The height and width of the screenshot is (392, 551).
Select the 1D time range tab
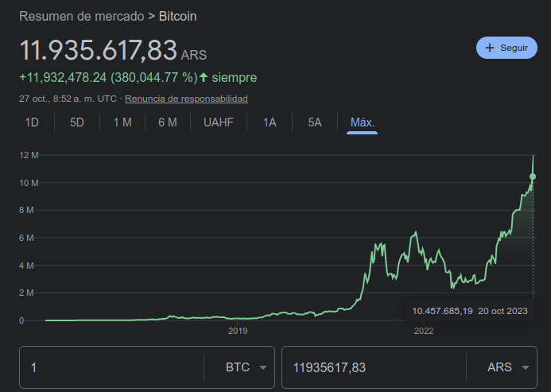click(32, 122)
